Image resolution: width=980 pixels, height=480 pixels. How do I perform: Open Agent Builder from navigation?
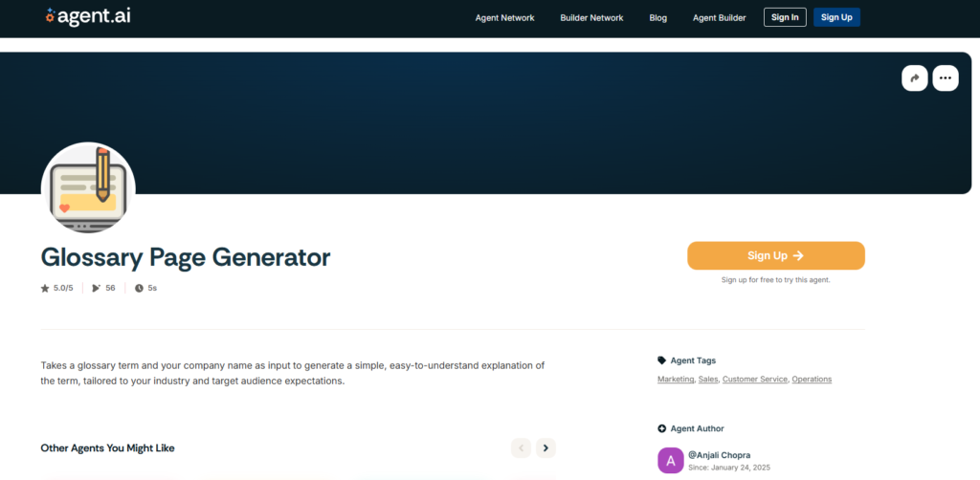(719, 17)
